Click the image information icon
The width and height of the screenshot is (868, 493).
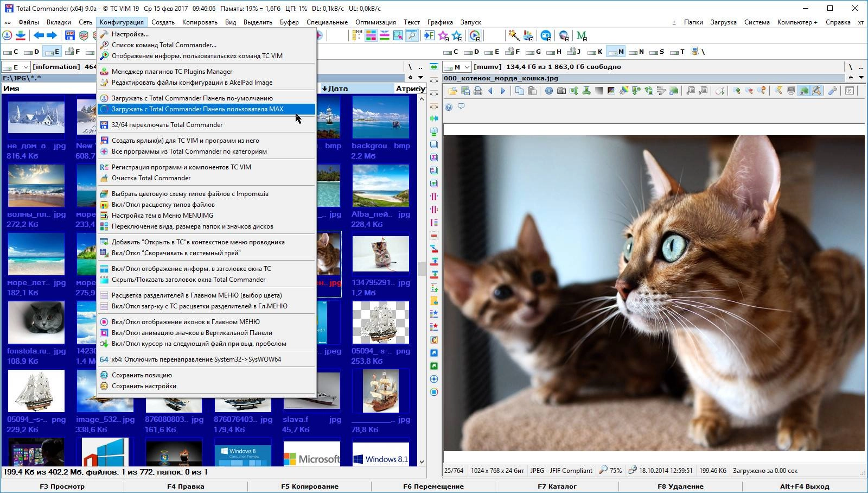(x=549, y=91)
